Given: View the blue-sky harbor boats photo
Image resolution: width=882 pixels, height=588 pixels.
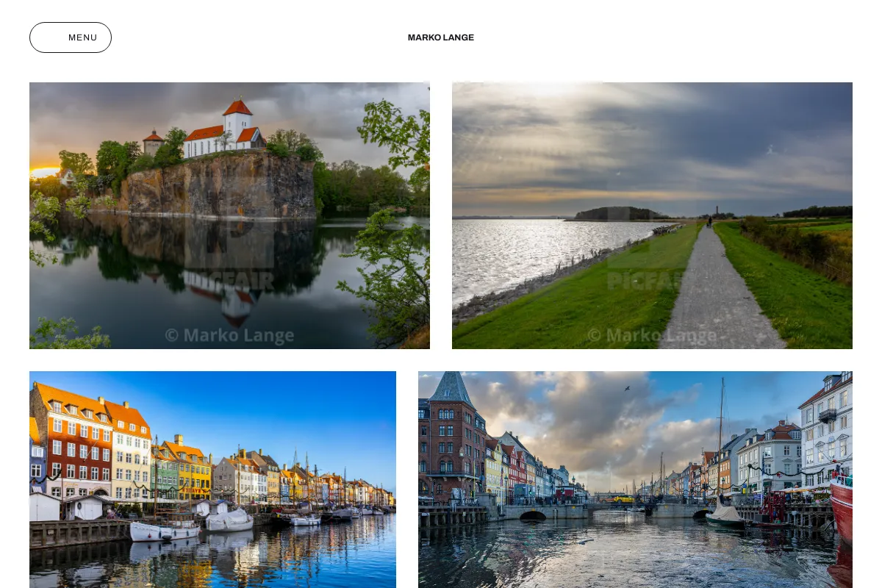Looking at the screenshot, I should pos(212,479).
